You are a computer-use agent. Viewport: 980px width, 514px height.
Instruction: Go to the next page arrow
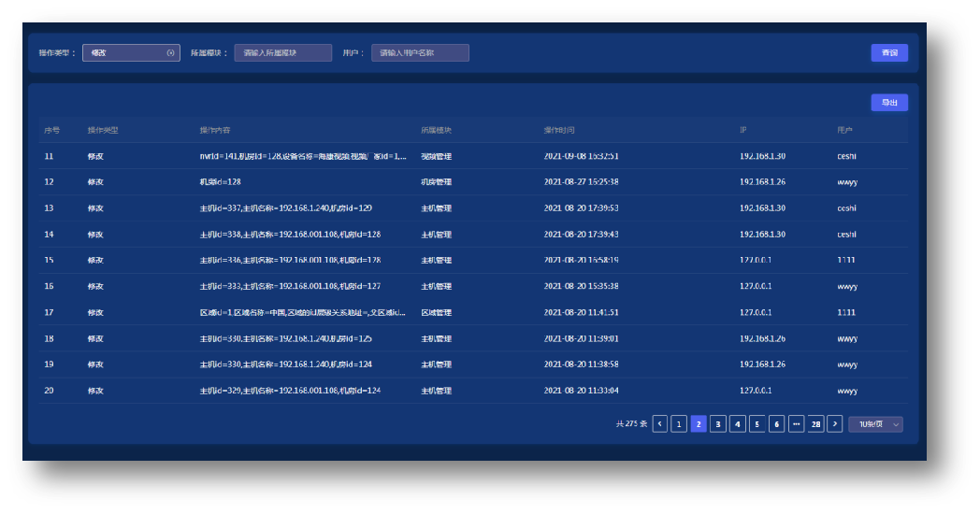pos(835,424)
